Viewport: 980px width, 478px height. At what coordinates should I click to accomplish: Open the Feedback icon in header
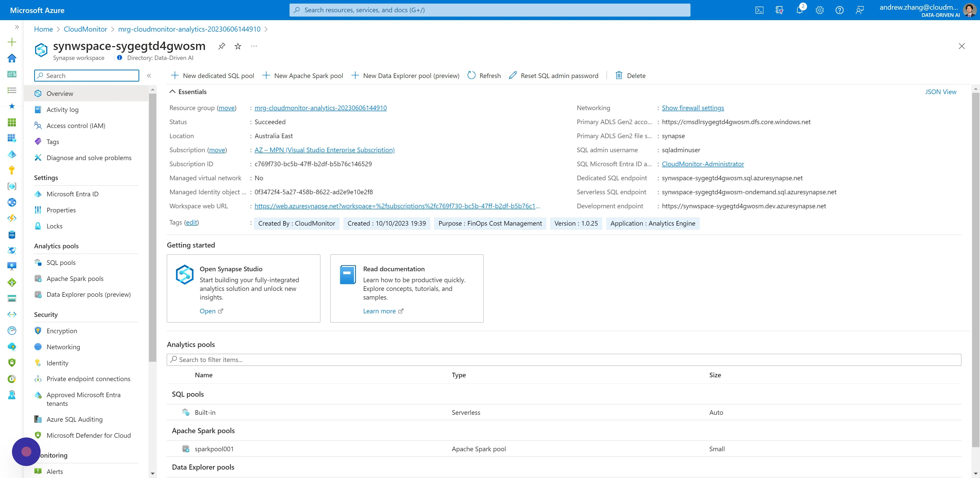coord(859,10)
